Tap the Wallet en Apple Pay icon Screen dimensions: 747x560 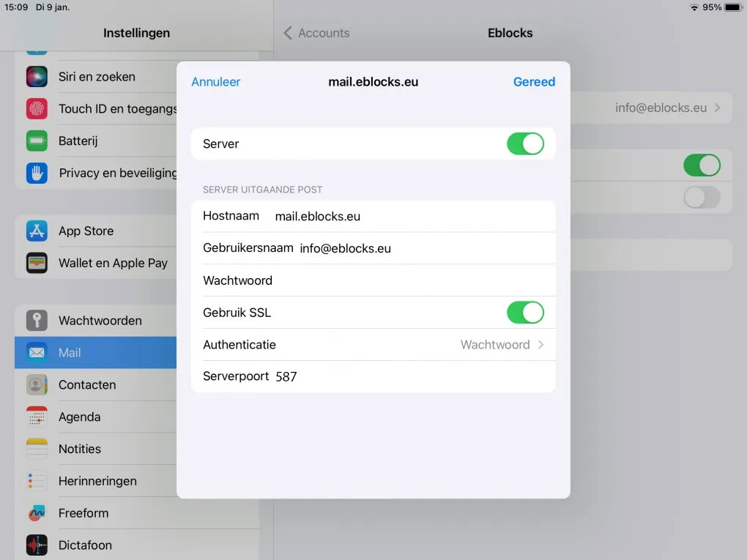coord(37,263)
